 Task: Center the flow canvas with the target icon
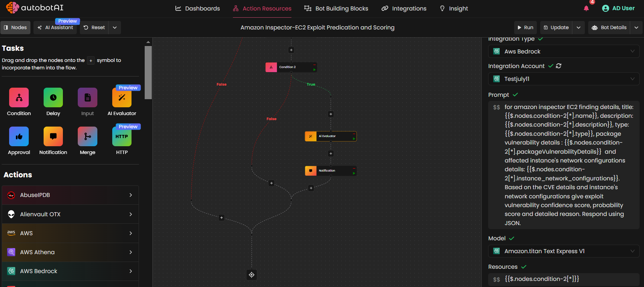tap(252, 275)
